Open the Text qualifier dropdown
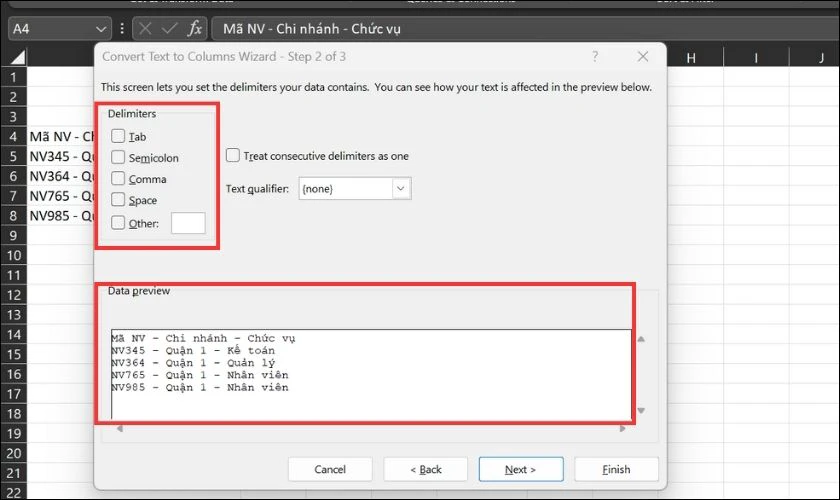This screenshot has width=840, height=500. [x=401, y=188]
